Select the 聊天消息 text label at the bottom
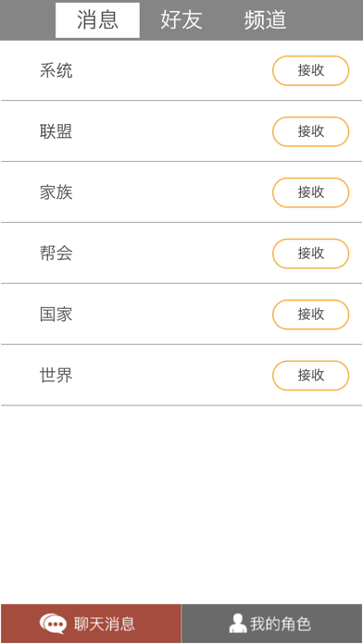Screen dimensions: 363x644 pyautogui.click(x=105, y=624)
